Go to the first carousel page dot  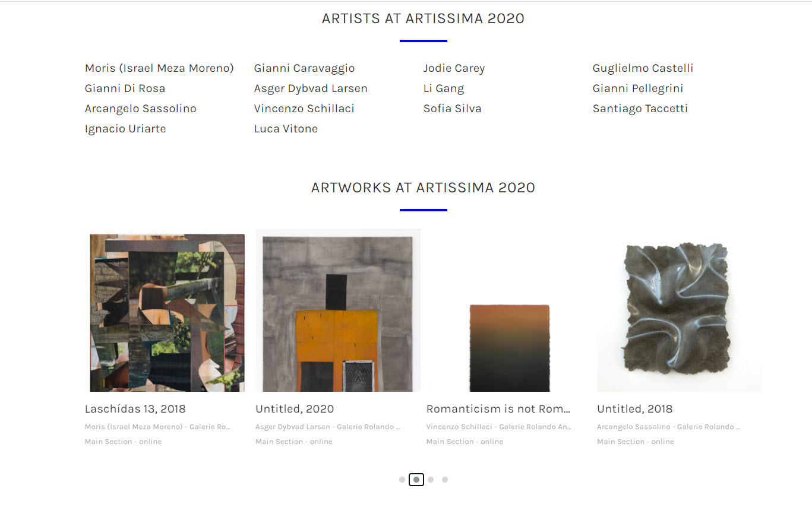pos(402,480)
